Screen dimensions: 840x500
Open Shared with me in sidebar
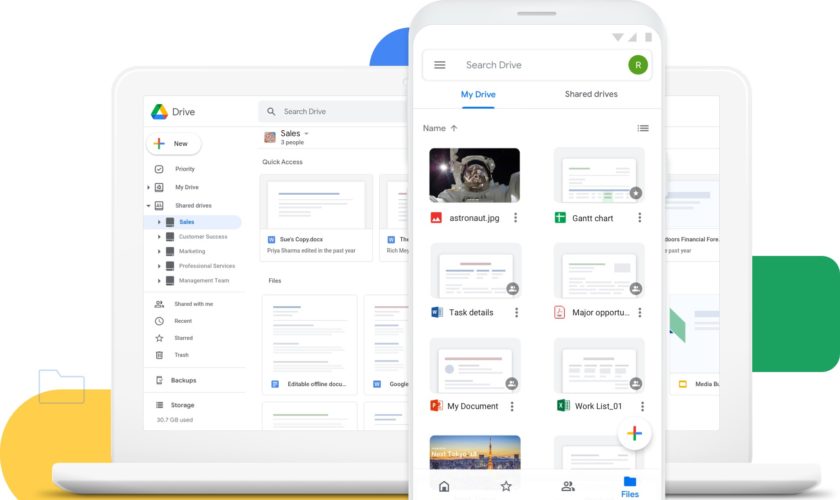click(x=193, y=304)
